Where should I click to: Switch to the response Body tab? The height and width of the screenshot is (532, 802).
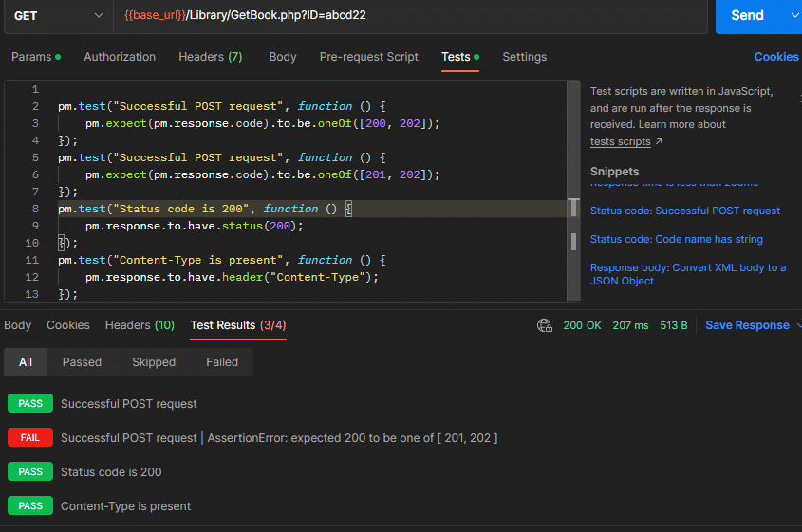(x=17, y=325)
